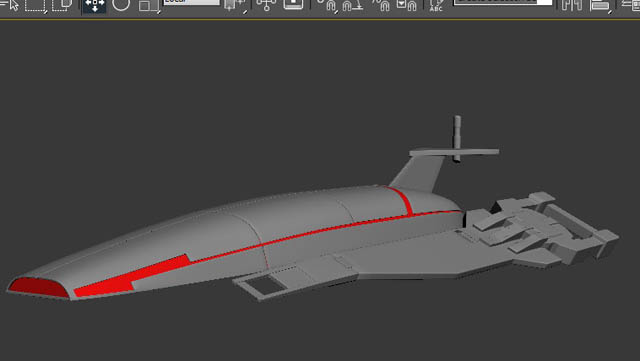Select the vertical antenna on the tail fin
The height and width of the screenshot is (361, 640).
tap(458, 138)
